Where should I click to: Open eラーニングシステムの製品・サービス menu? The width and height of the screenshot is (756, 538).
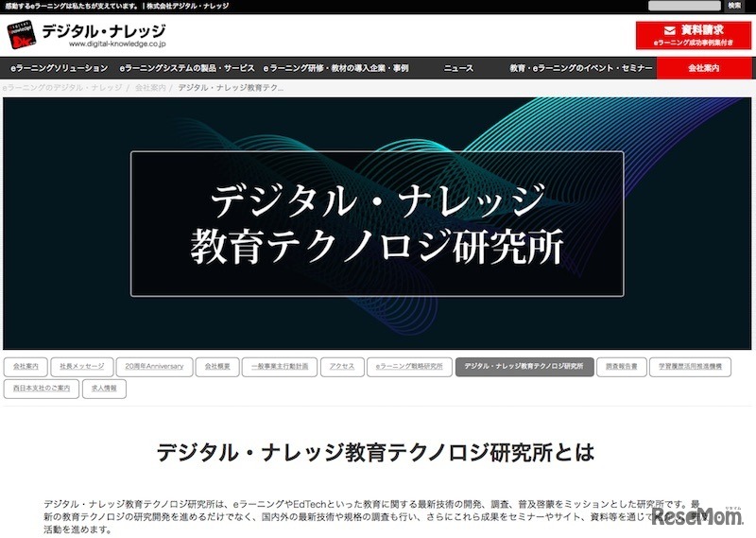187,68
